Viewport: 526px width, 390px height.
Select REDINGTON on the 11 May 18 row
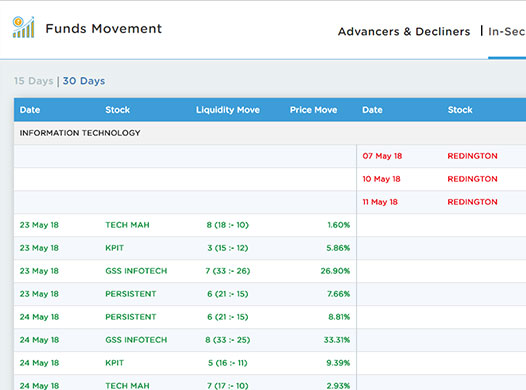click(x=472, y=202)
